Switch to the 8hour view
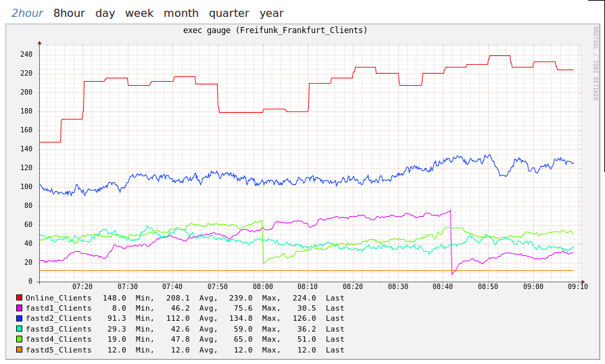 (69, 14)
